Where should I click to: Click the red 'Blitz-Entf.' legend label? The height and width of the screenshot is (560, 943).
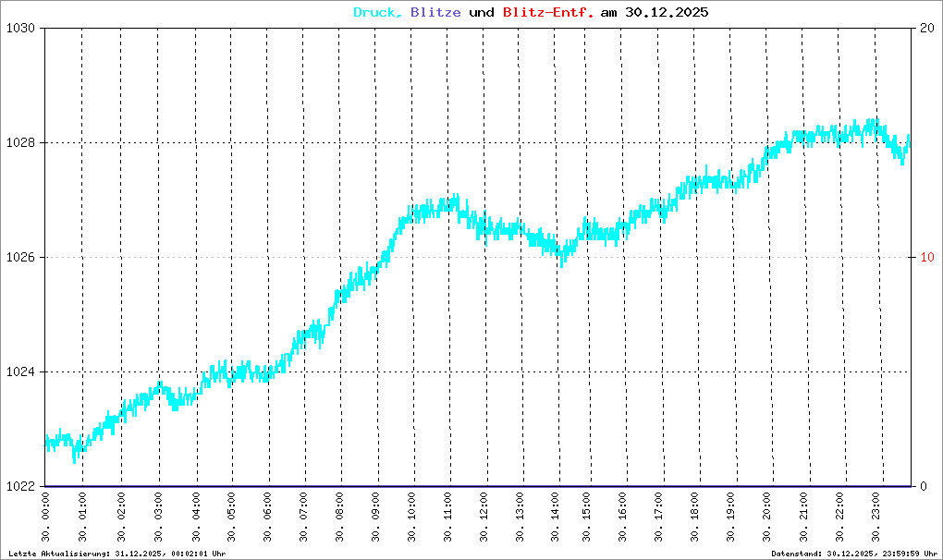(x=548, y=13)
